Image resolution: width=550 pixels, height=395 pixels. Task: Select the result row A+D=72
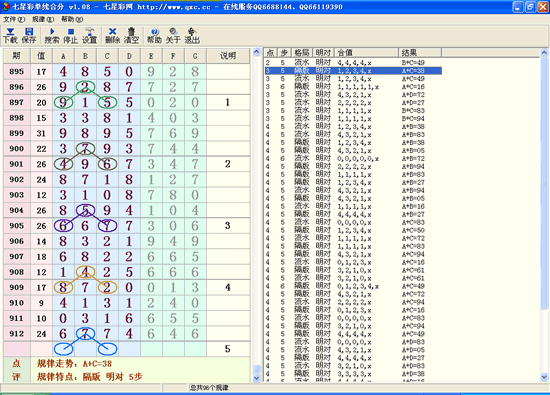tap(353, 95)
